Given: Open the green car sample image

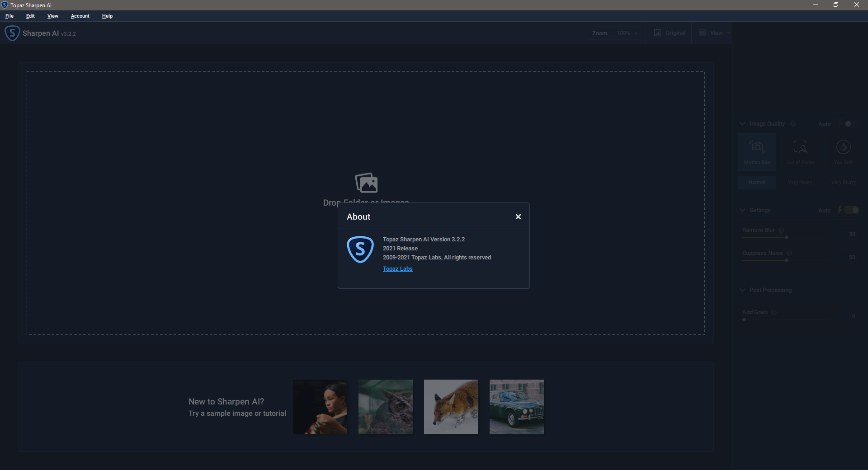Looking at the screenshot, I should pyautogui.click(x=517, y=407).
